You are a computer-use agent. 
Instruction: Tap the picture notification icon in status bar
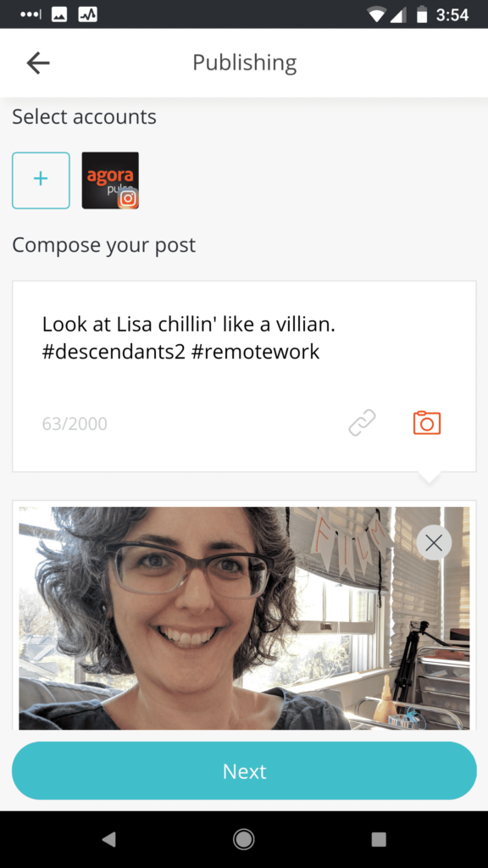click(x=59, y=15)
